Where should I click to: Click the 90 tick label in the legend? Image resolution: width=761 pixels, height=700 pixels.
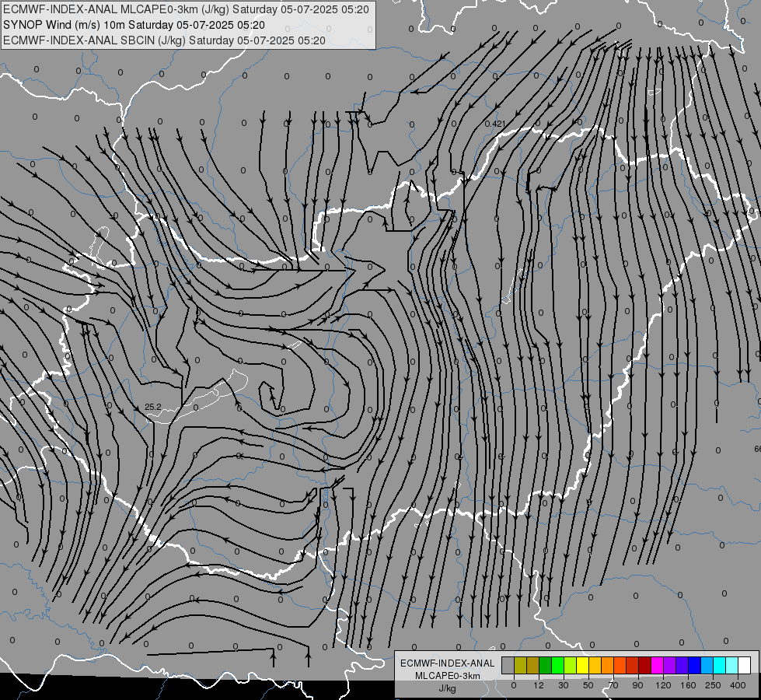(x=637, y=685)
